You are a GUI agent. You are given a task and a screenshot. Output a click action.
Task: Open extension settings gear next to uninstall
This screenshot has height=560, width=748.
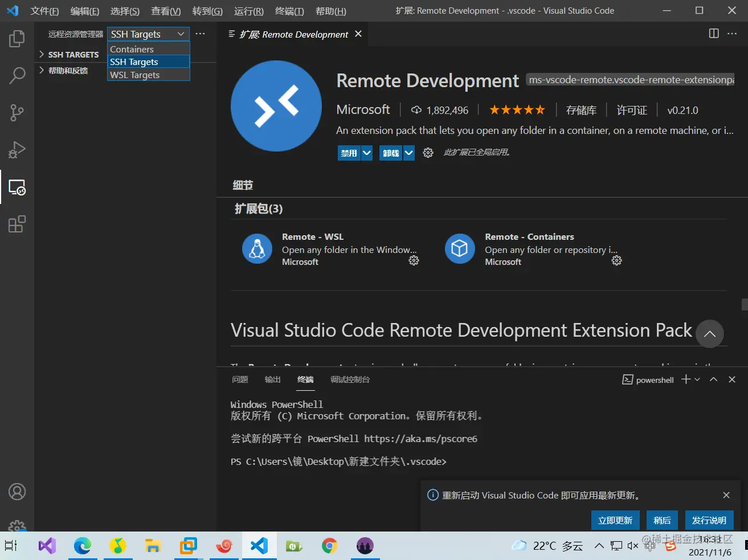tap(428, 153)
